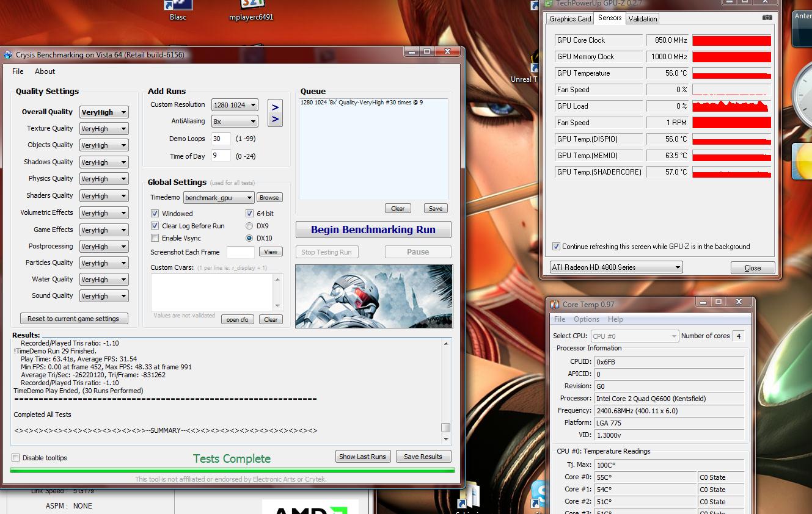The height and width of the screenshot is (514, 812).
Task: Click the GPU-Z camera screenshot icon
Action: (x=767, y=18)
